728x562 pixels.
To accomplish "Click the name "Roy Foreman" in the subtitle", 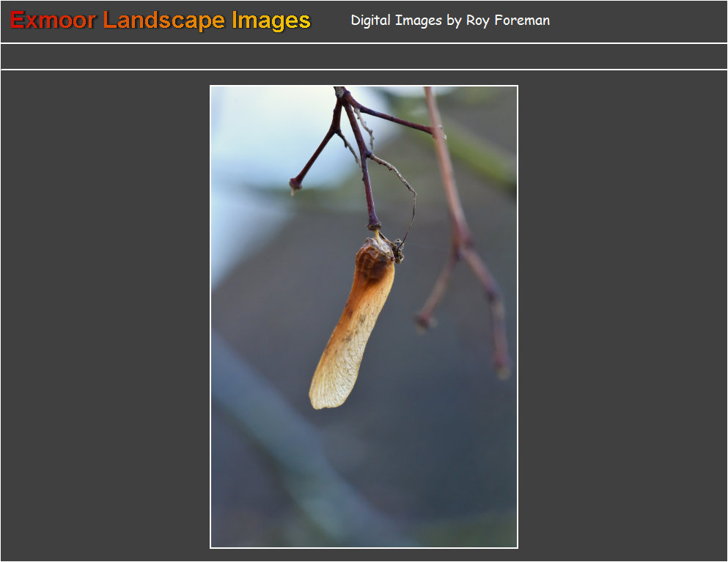I will tap(507, 21).
